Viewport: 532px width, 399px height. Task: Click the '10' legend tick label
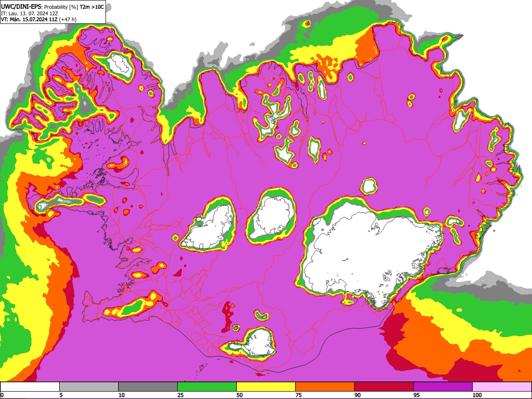pos(122,395)
